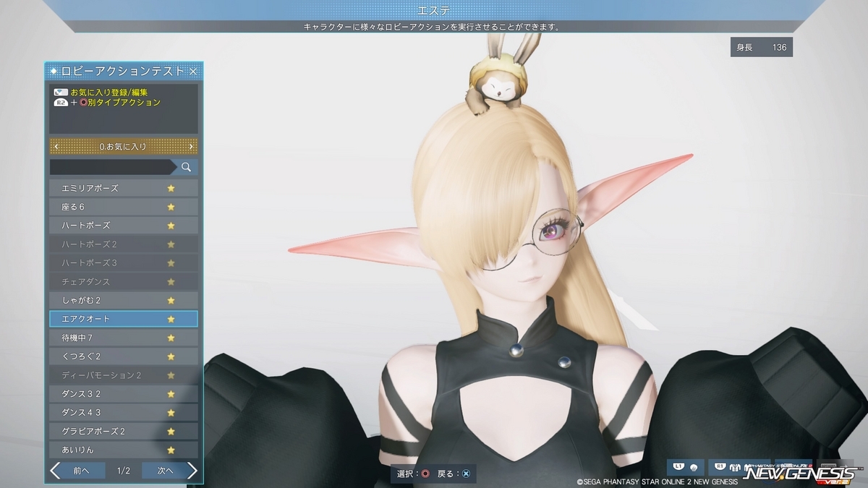This screenshot has height=488, width=868.
Task: Select the ハートポーズ action
Action: click(123, 226)
